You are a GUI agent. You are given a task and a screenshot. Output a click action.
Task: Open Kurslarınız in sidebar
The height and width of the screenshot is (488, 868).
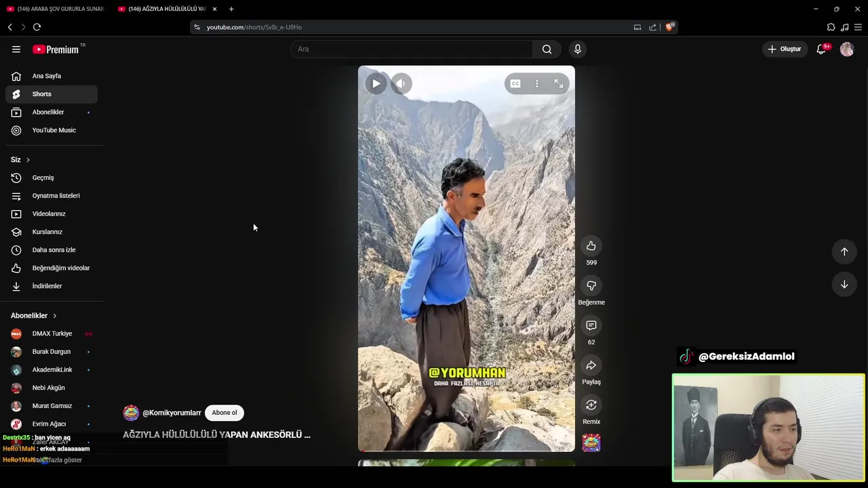click(x=52, y=232)
